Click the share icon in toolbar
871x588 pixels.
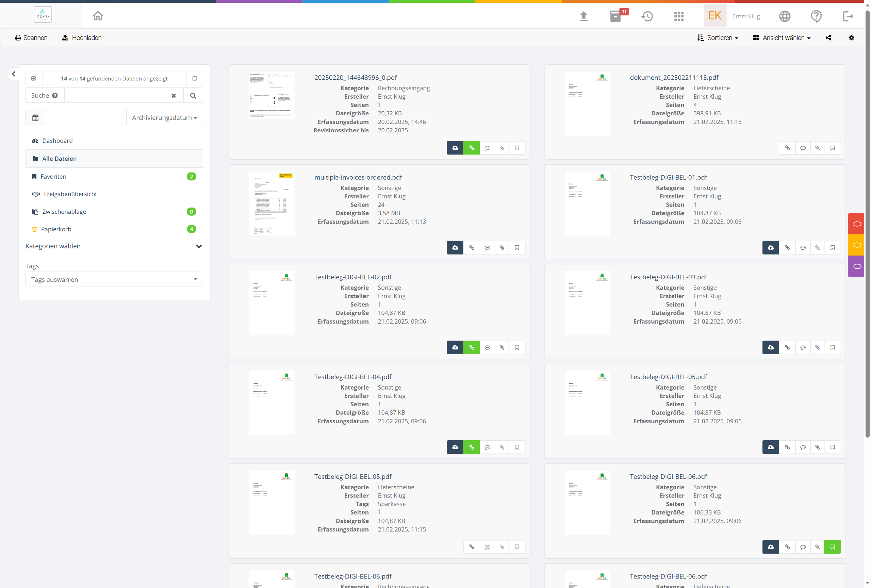click(828, 38)
